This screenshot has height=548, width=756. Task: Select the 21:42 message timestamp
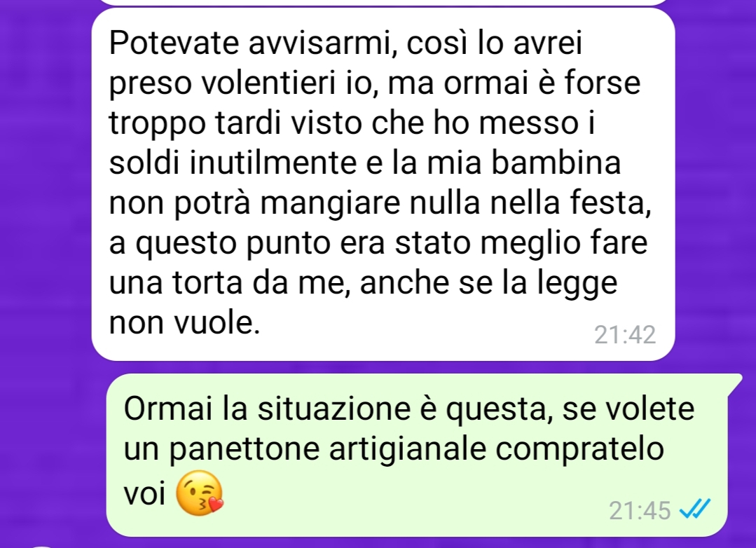(x=625, y=335)
